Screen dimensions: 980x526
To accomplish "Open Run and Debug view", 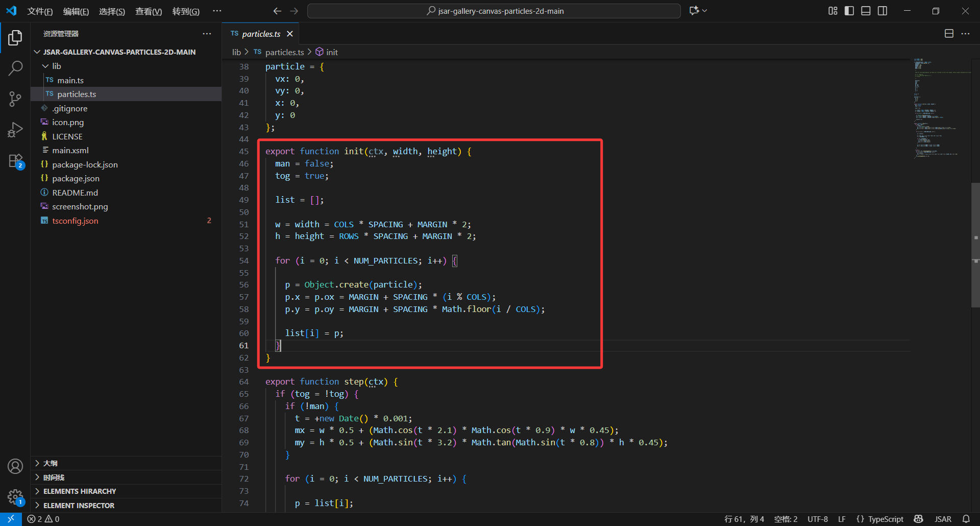I will [15, 130].
